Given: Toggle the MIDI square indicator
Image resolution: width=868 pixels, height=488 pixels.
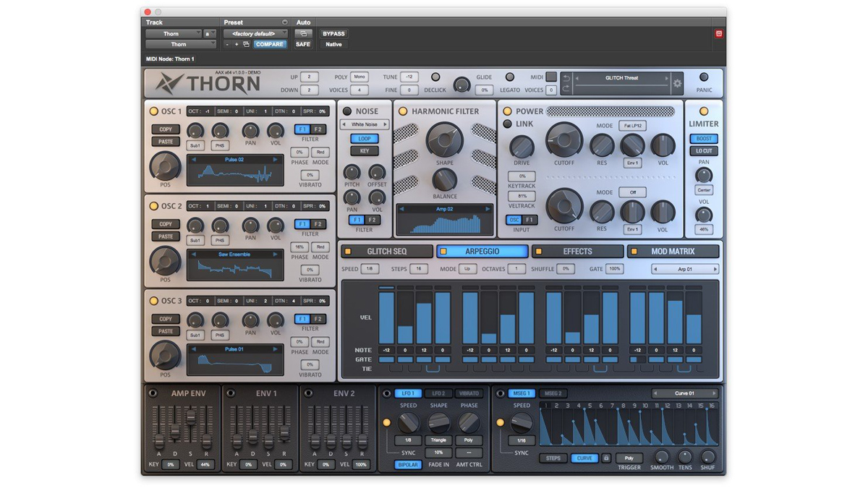Looking at the screenshot, I should coord(551,77).
